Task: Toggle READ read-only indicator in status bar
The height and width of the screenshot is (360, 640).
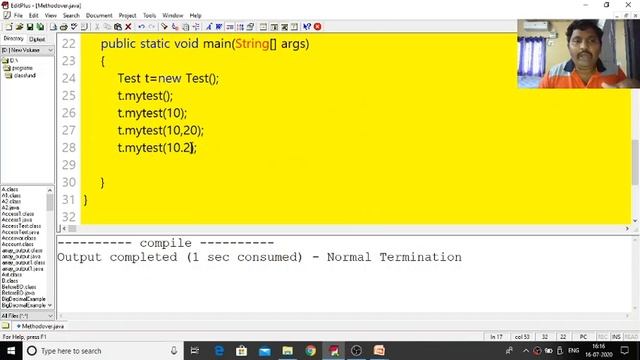Action: click(631, 337)
